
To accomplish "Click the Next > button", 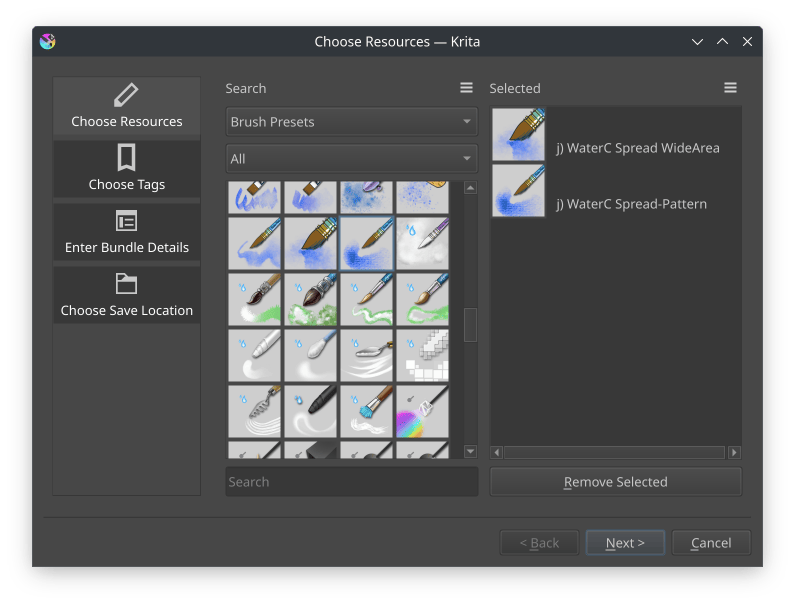I will click(625, 543).
